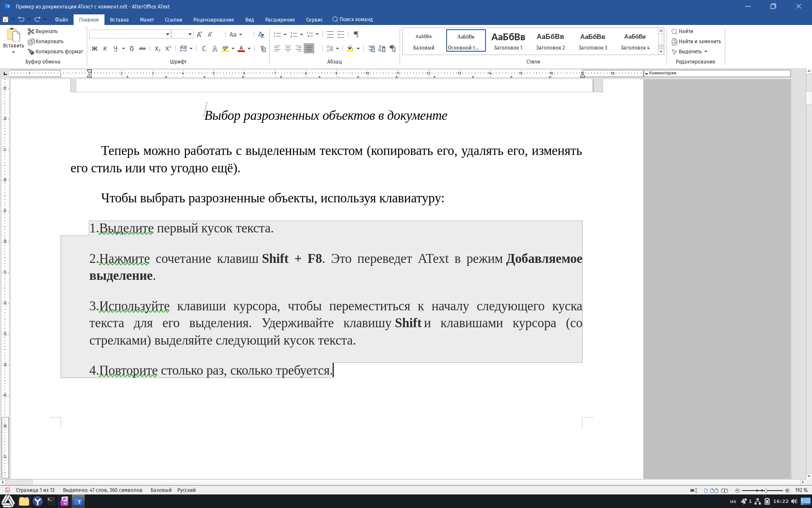
Task: Align paragraph to the left
Action: tap(277, 49)
